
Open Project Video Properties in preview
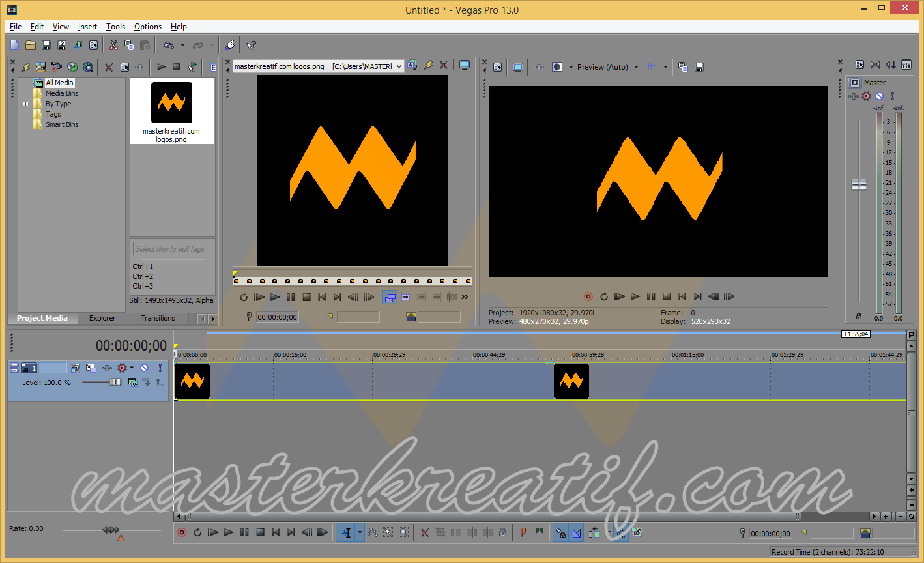[497, 67]
